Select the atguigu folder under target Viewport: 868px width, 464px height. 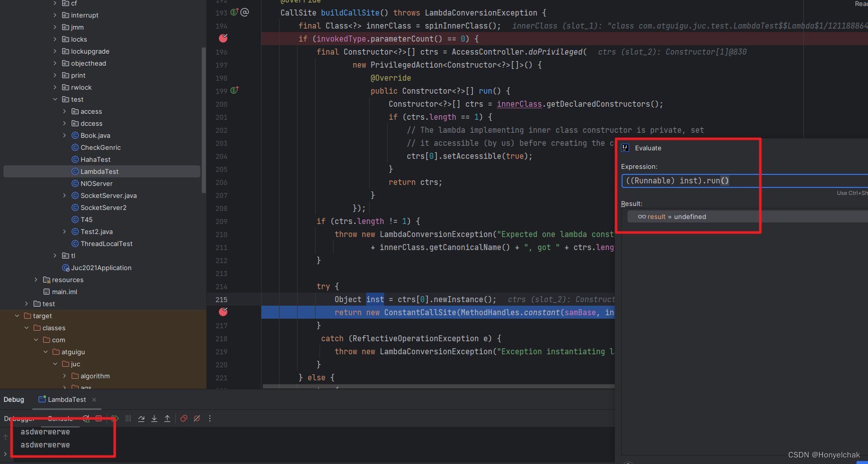pyautogui.click(x=73, y=352)
